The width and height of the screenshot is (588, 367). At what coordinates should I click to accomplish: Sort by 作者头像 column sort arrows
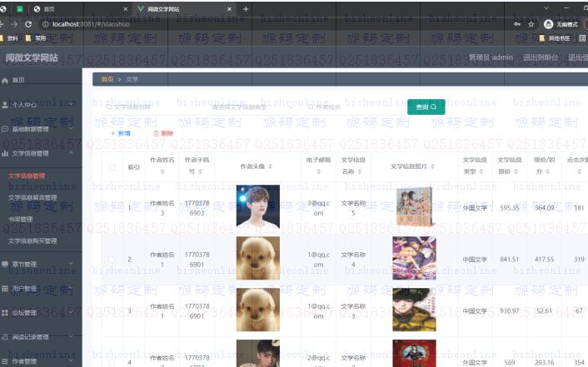click(270, 166)
